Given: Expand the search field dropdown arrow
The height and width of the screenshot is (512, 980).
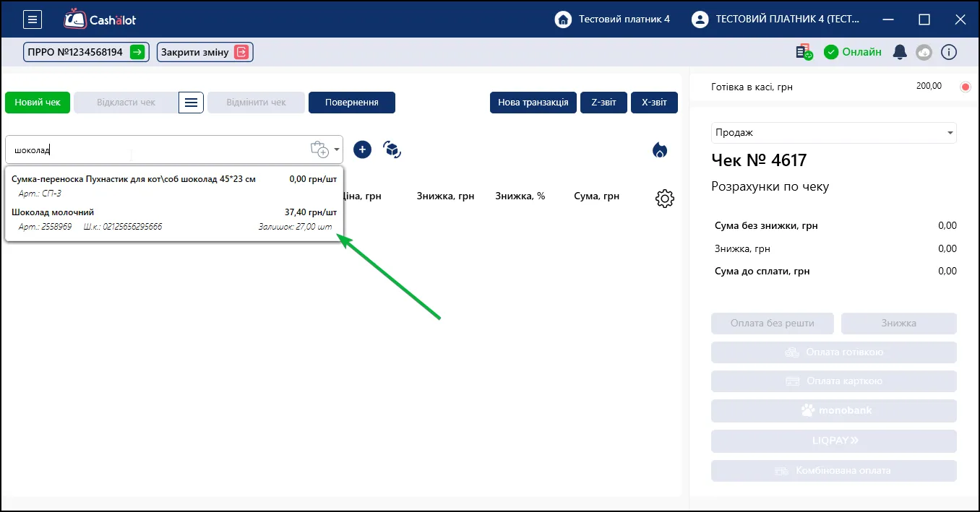Looking at the screenshot, I should tap(337, 149).
